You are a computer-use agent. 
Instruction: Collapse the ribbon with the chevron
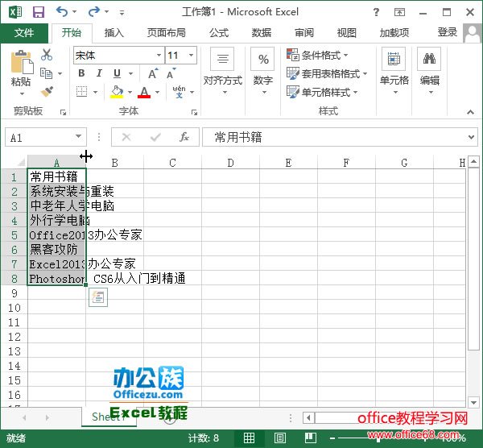470,112
